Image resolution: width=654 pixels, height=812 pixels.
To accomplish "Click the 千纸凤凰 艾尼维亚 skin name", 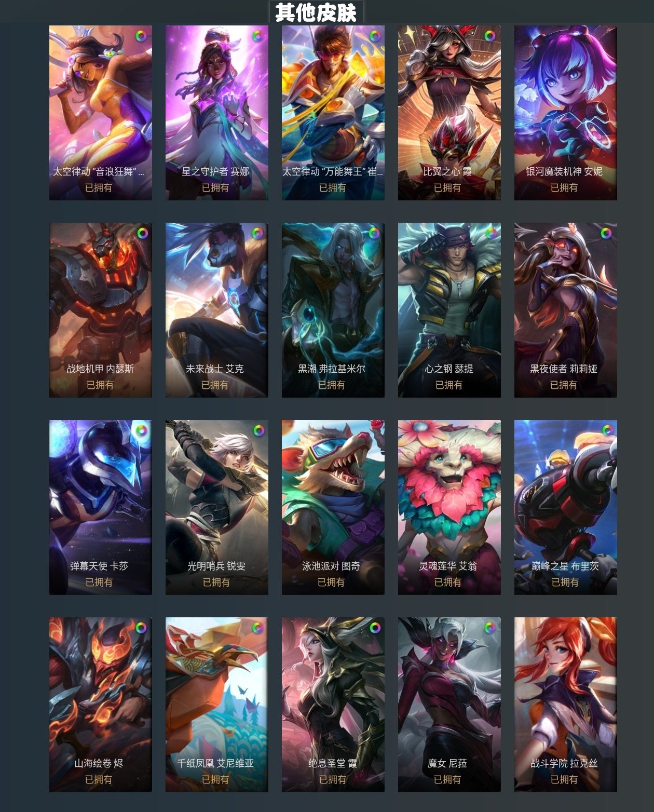I will [215, 763].
